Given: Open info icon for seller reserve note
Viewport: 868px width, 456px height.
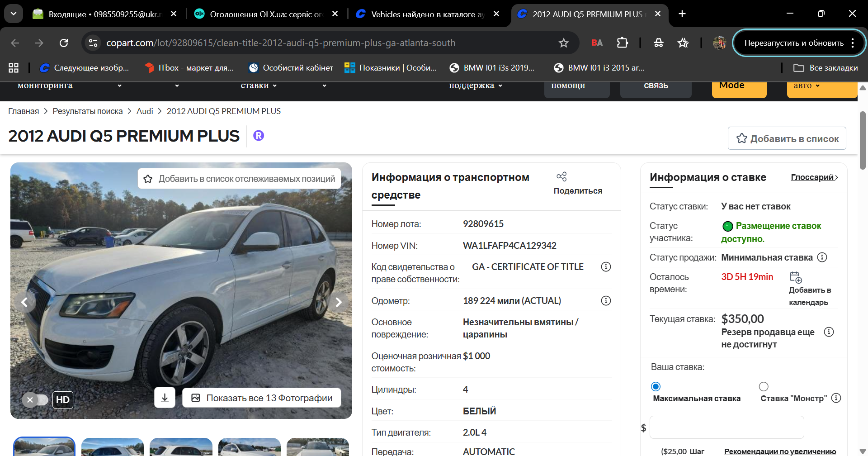Looking at the screenshot, I should pyautogui.click(x=829, y=332).
